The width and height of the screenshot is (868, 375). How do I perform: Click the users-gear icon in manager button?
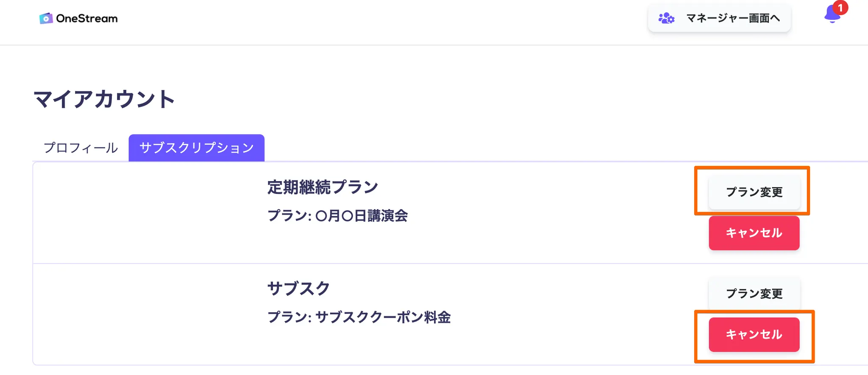[x=666, y=18]
